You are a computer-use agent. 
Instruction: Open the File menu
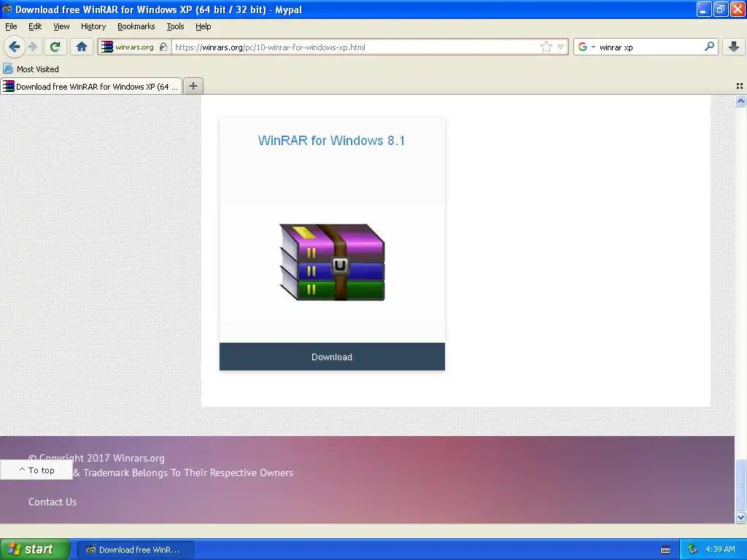tap(11, 26)
